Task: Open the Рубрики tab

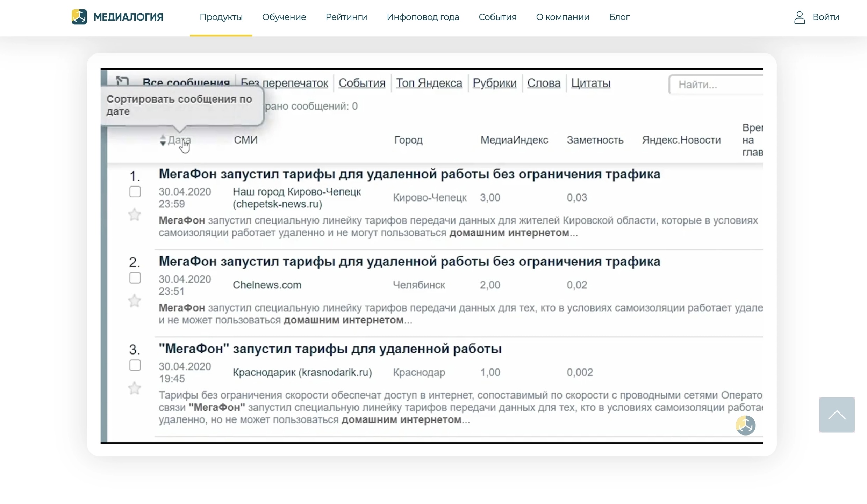Action: (494, 83)
